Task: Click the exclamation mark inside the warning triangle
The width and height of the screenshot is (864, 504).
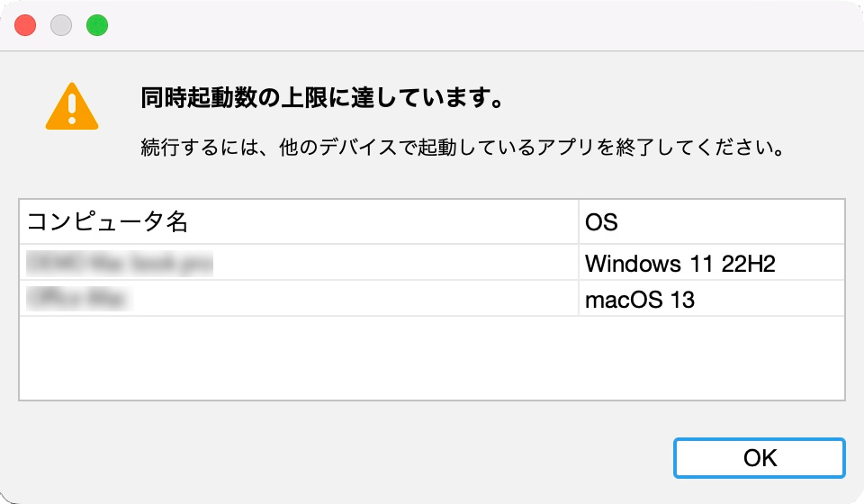Action: click(x=72, y=109)
